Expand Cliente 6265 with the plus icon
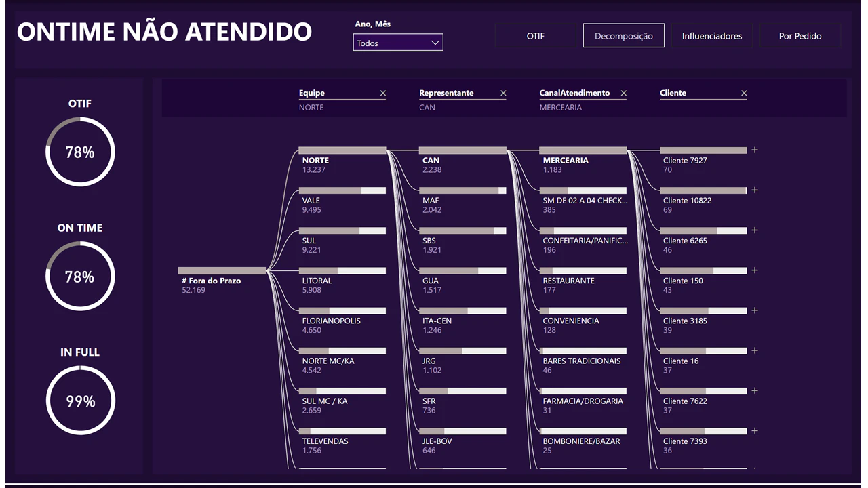This screenshot has height=488, width=868. (x=755, y=230)
